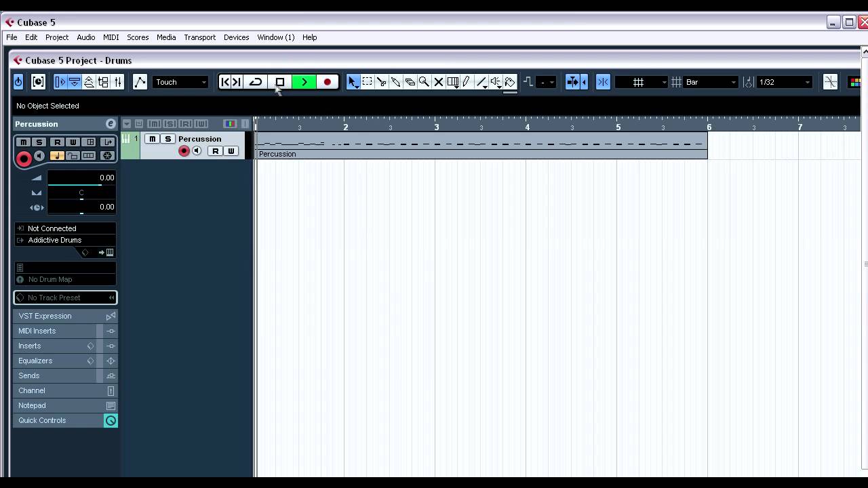868x488 pixels.
Task: Open track color selector in toolbar
Action: tap(854, 82)
